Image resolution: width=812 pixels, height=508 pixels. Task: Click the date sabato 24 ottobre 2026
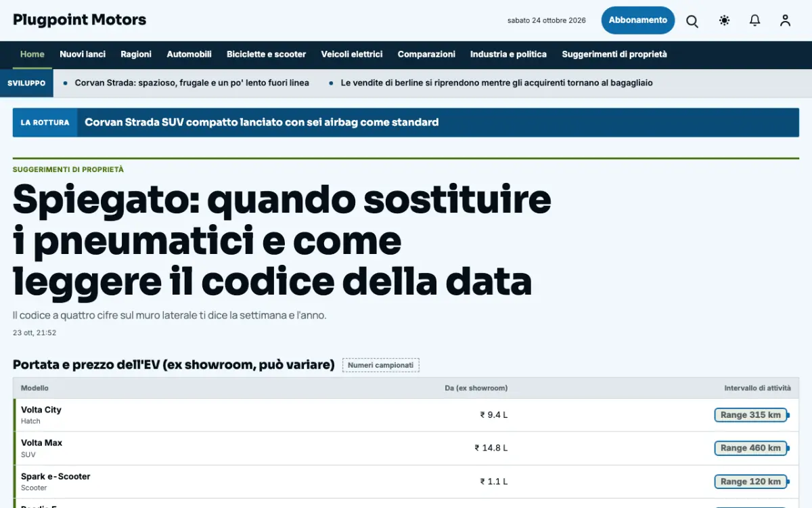click(x=547, y=20)
